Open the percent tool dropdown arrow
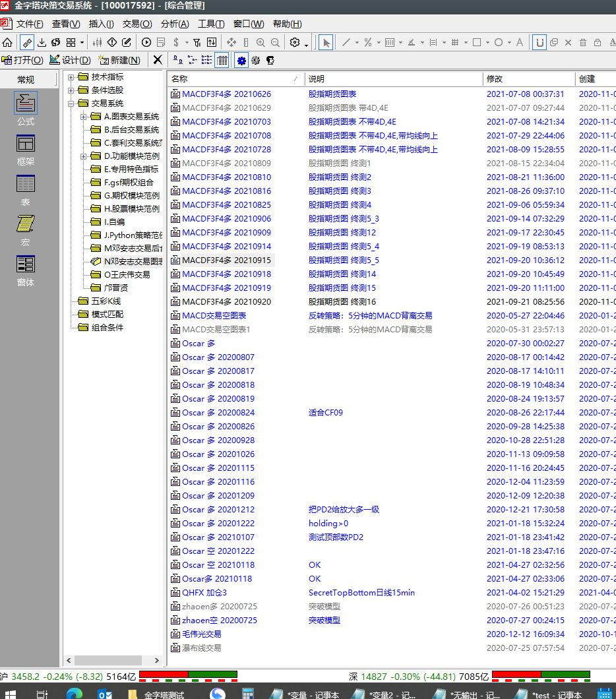 point(379,43)
